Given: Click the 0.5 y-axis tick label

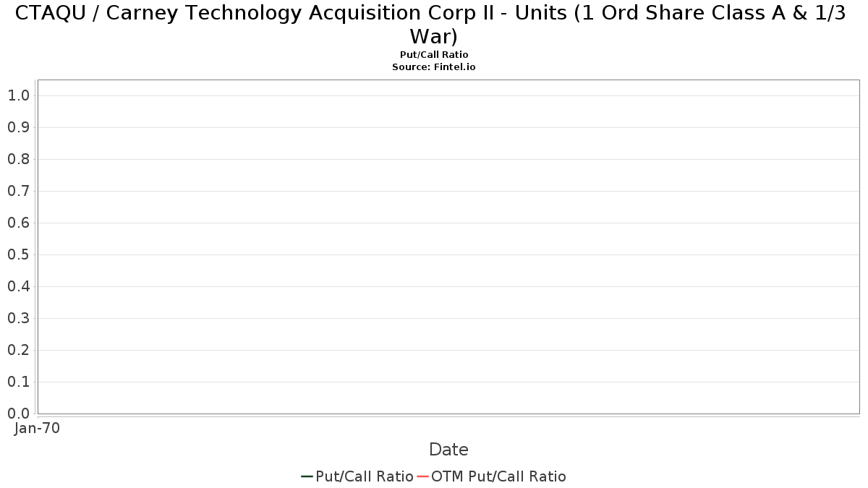Looking at the screenshot, I should click(18, 254).
